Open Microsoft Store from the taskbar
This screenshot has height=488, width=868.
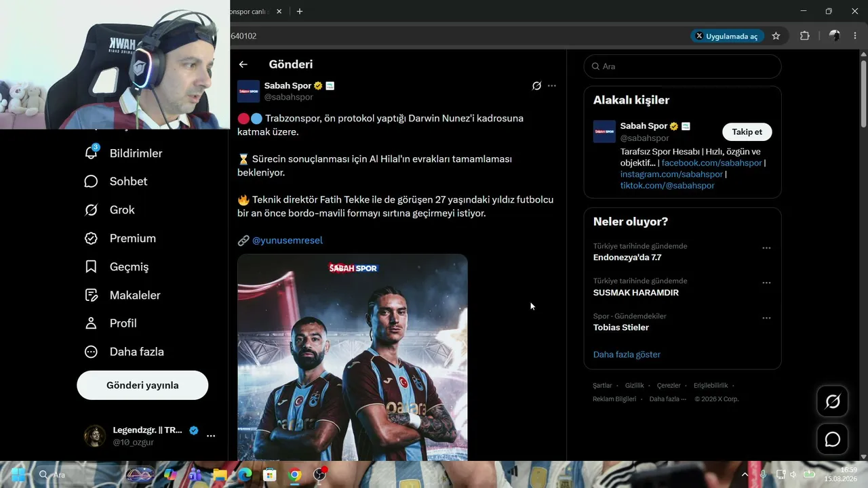coord(270,474)
